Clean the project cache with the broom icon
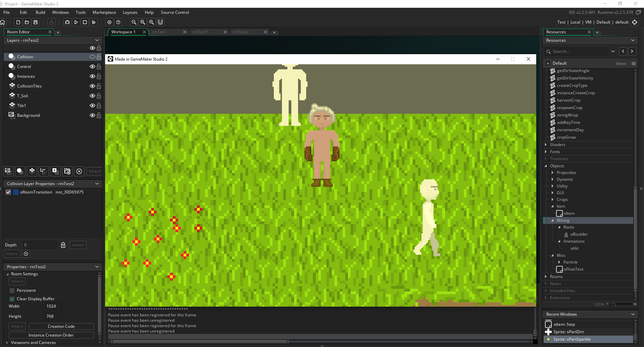 (x=93, y=22)
